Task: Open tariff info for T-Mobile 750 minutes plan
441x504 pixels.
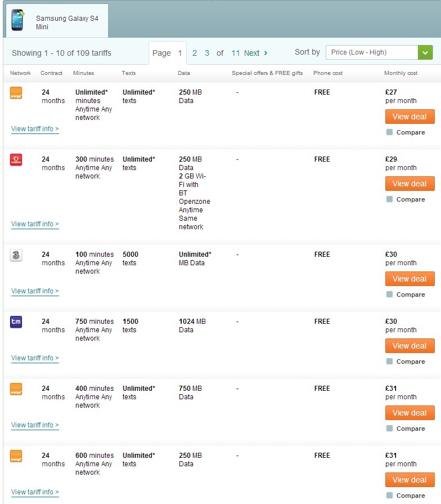Action: click(x=35, y=358)
